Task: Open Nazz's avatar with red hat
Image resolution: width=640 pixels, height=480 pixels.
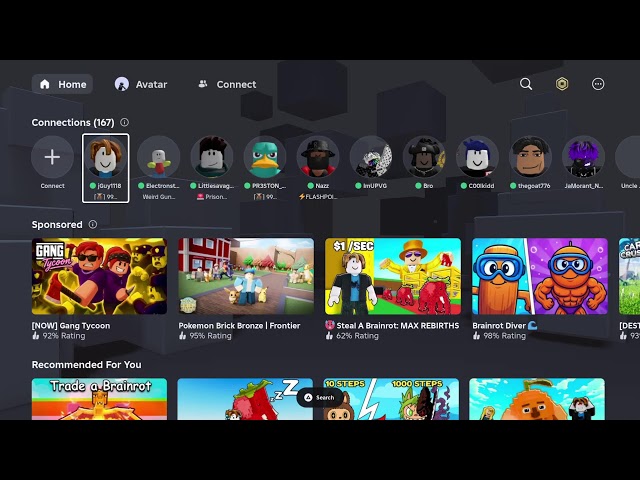Action: tap(318, 157)
